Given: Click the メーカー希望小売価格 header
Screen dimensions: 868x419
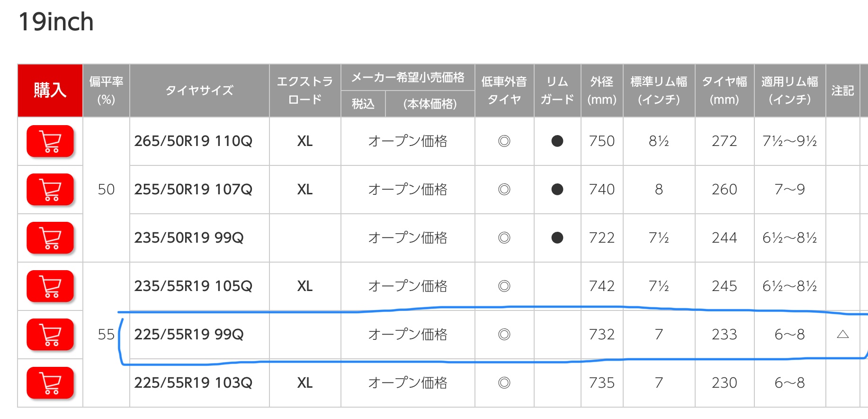Looking at the screenshot, I should click(408, 78).
